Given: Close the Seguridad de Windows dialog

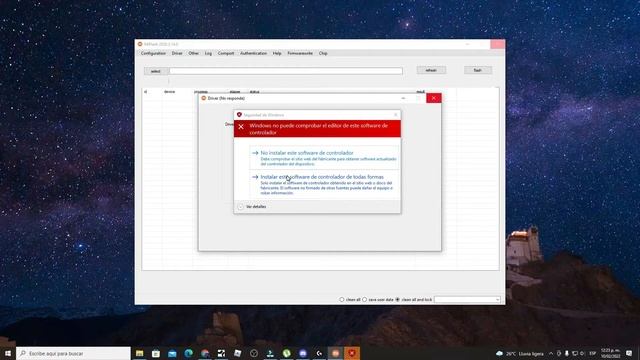Looking at the screenshot, I should point(396,115).
